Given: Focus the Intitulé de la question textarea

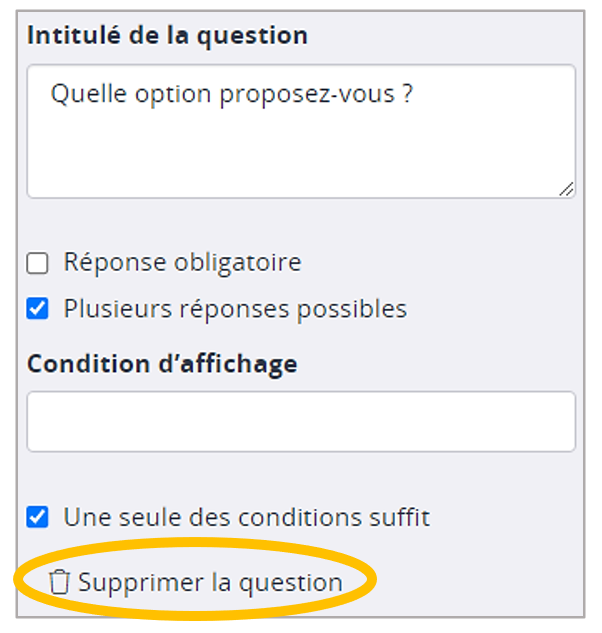Looking at the screenshot, I should click(x=300, y=150).
